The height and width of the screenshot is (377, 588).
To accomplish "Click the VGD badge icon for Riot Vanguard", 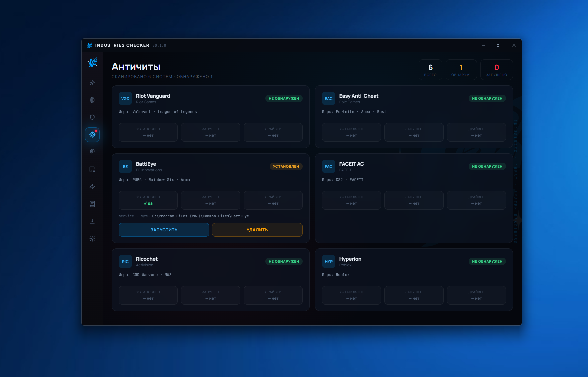I will pyautogui.click(x=125, y=98).
